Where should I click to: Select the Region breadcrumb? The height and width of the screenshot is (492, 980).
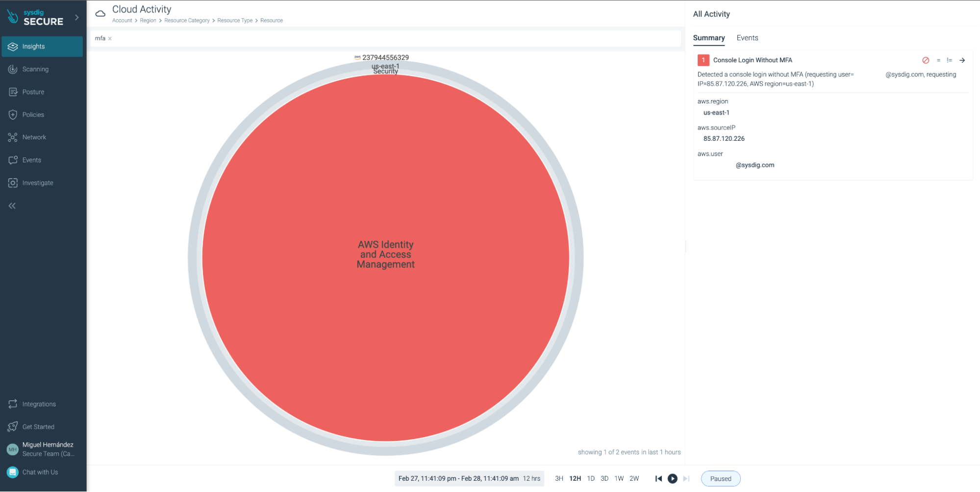148,21
